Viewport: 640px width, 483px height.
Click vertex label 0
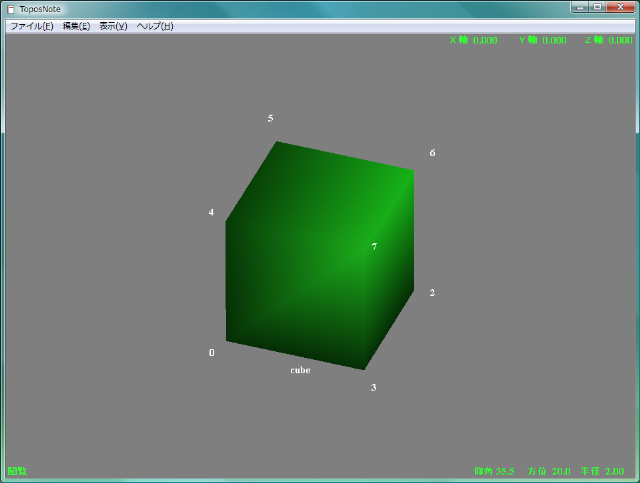pyautogui.click(x=211, y=352)
